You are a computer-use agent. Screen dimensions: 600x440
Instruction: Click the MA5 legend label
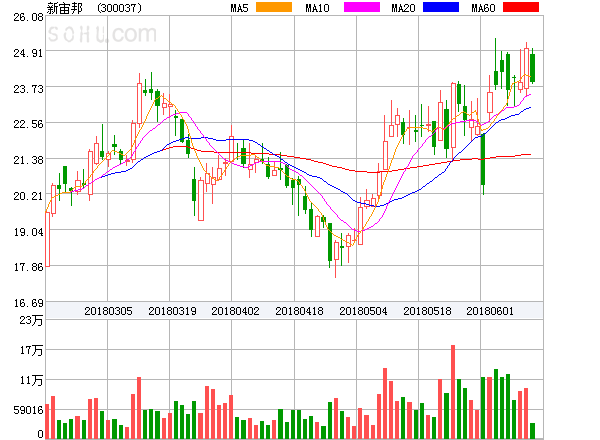tap(239, 8)
